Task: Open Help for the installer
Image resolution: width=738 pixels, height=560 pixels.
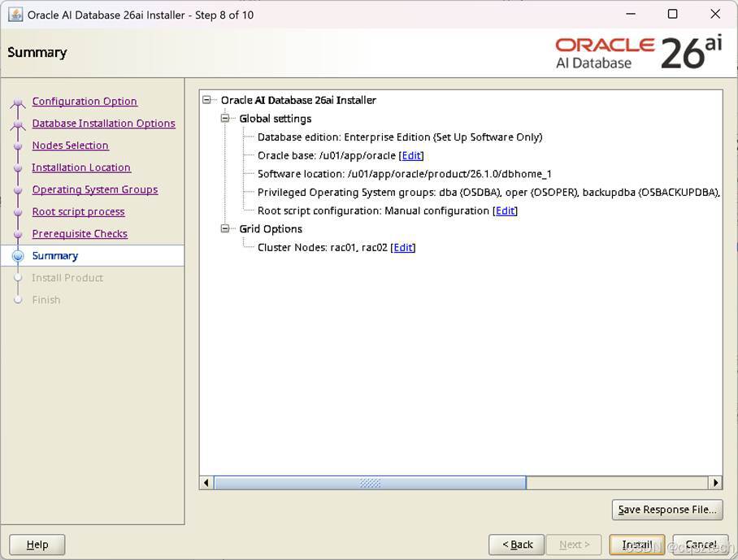Action: [37, 545]
